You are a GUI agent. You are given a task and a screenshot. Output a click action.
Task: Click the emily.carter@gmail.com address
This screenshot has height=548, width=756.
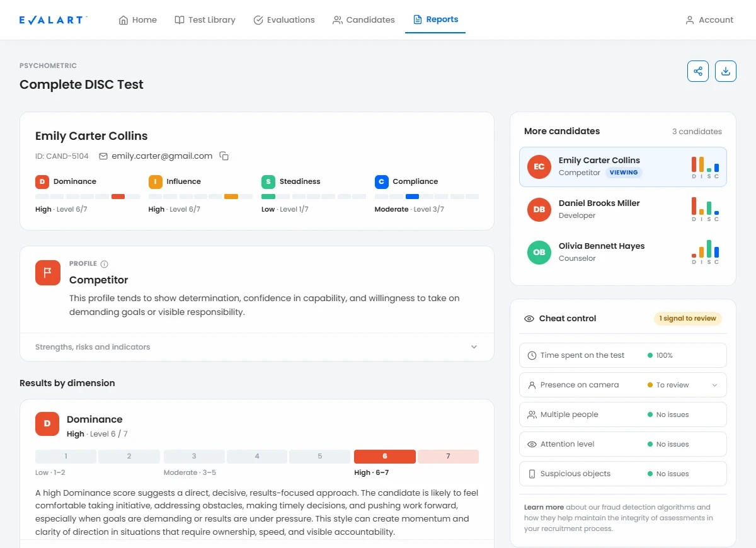tap(162, 156)
